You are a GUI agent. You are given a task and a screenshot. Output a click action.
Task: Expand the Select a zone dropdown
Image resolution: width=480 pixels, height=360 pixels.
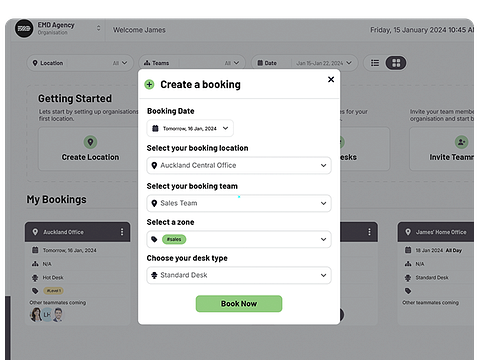[239, 239]
